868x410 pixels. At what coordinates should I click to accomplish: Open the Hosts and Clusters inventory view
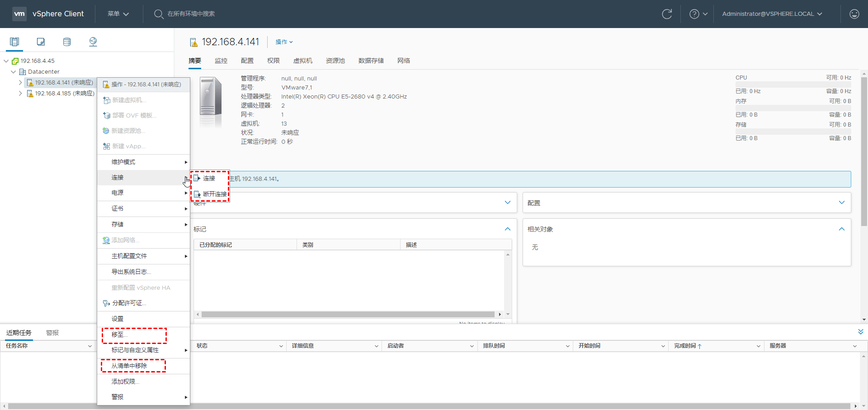coord(14,42)
